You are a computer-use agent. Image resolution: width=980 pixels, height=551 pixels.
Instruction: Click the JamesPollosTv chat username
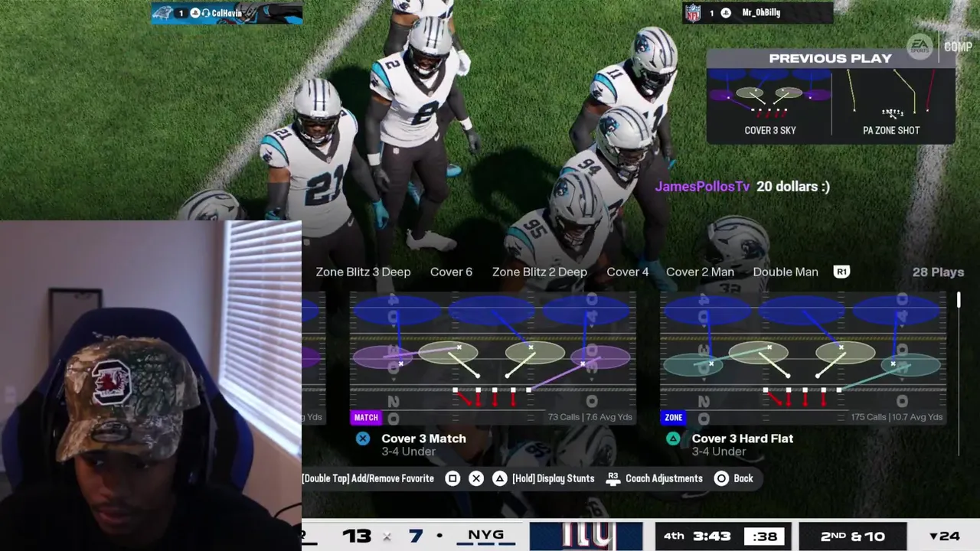702,186
